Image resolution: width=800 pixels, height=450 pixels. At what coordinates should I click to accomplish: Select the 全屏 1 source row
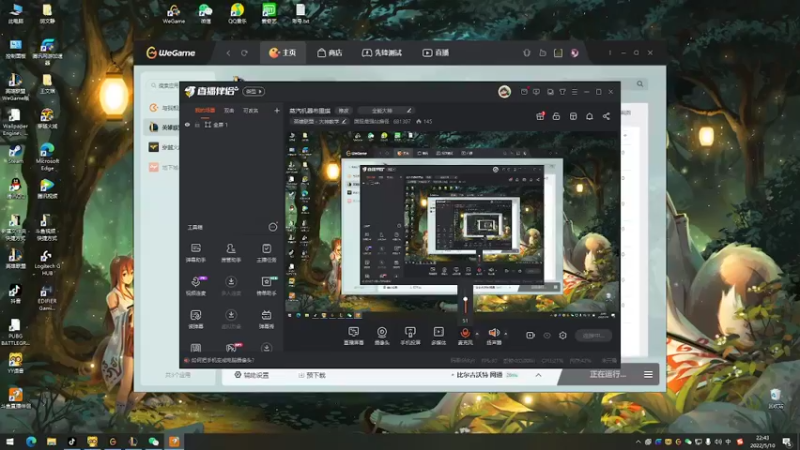(x=232, y=124)
